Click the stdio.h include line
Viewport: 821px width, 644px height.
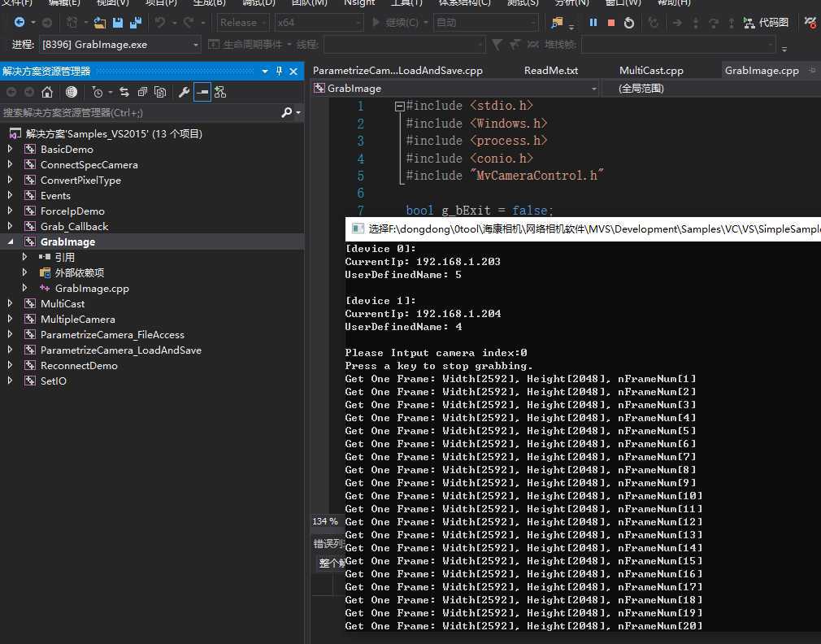click(470, 106)
